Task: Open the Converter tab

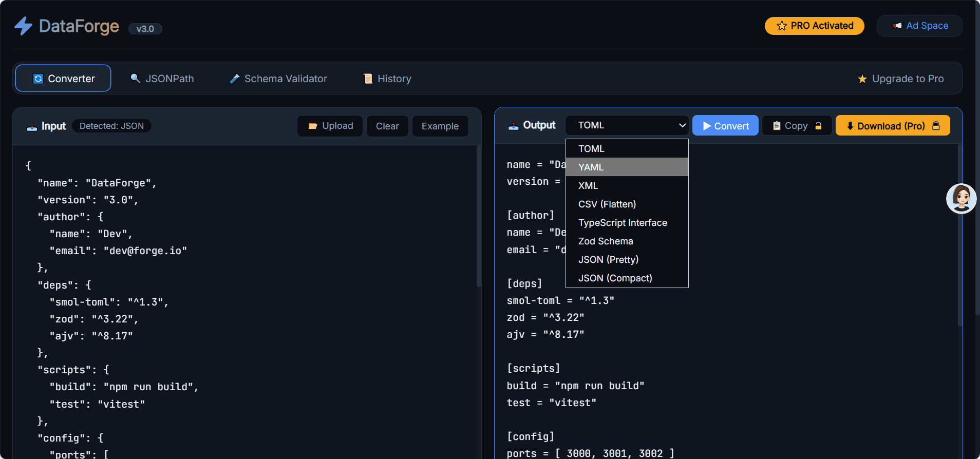Action: pyautogui.click(x=63, y=78)
